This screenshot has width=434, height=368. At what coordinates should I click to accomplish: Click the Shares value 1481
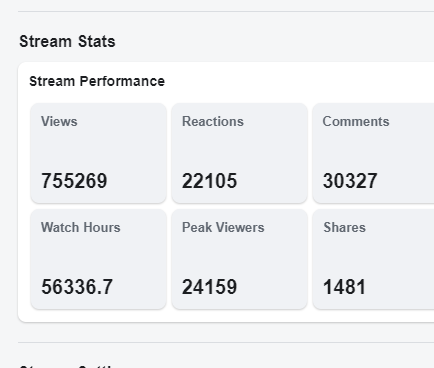[344, 287]
